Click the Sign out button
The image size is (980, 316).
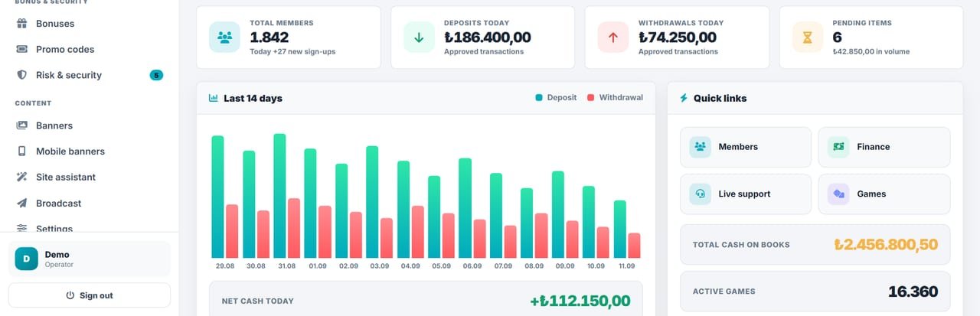tap(89, 295)
